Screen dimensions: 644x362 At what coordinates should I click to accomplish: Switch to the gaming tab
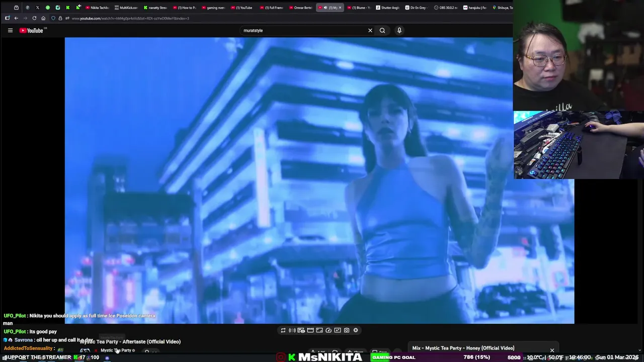[213, 8]
